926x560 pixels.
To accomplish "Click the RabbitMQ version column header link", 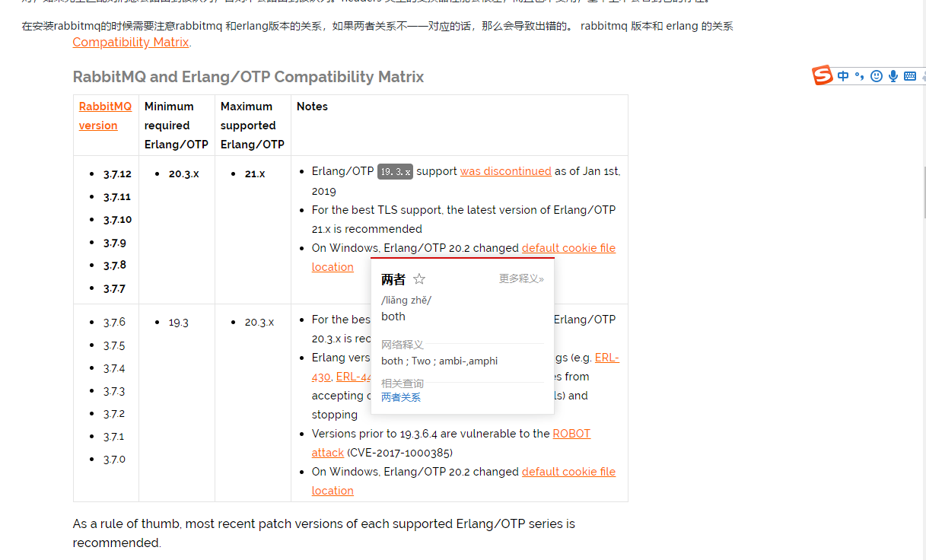I will (x=104, y=115).
